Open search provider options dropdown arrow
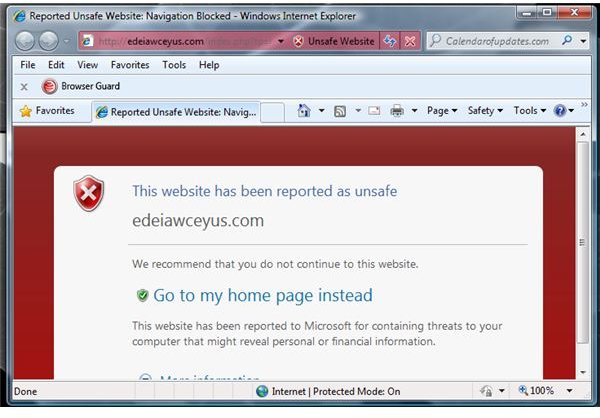600x418 pixels. coord(583,41)
